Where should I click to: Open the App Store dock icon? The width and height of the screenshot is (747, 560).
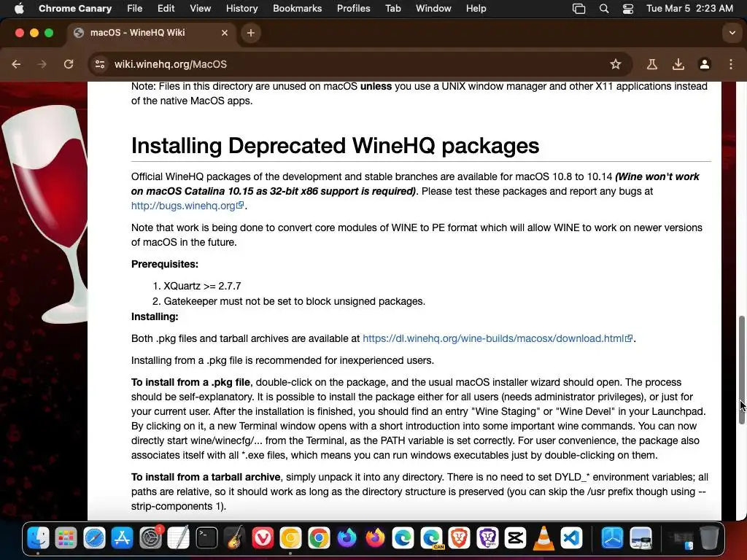(x=123, y=538)
